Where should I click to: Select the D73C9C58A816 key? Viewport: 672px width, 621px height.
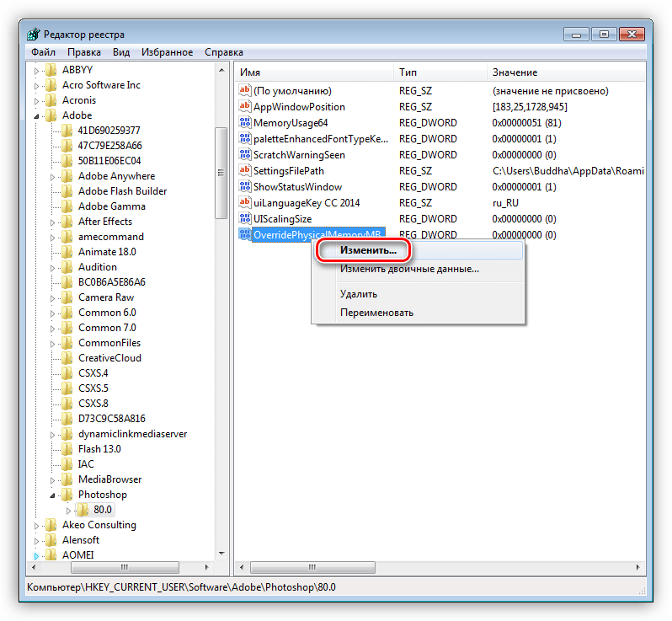(111, 418)
